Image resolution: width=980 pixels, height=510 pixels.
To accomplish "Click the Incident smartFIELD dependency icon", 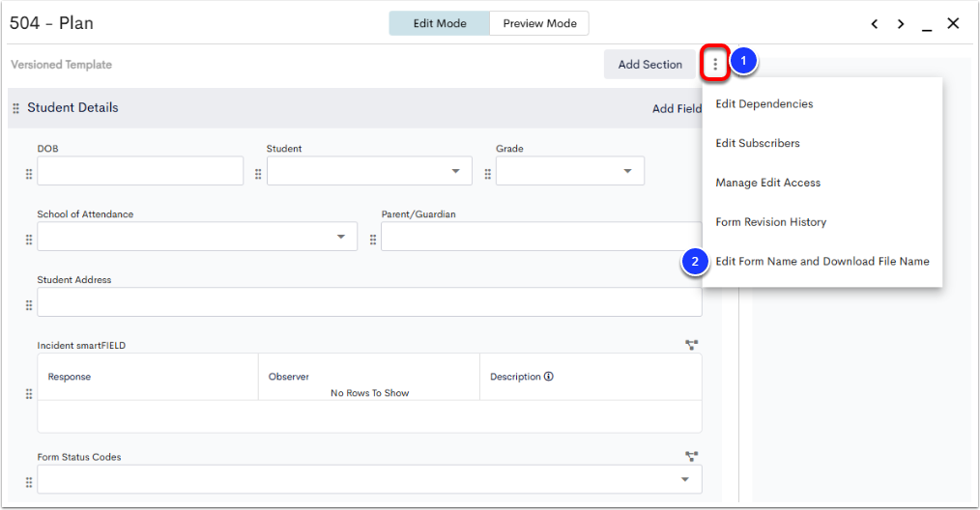I will tap(691, 345).
